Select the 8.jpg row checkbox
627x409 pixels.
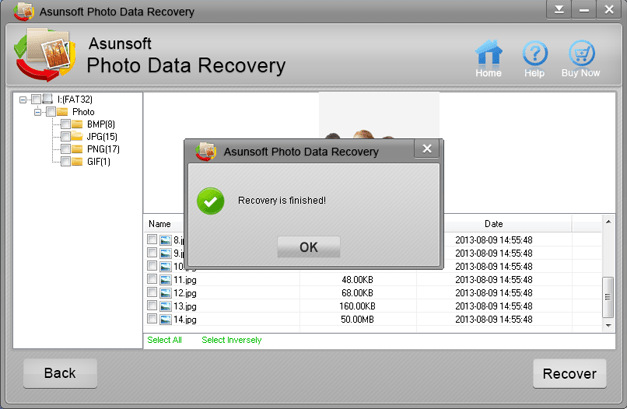[152, 239]
